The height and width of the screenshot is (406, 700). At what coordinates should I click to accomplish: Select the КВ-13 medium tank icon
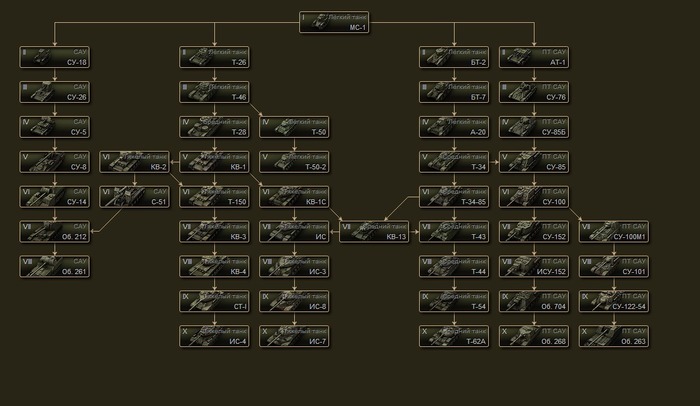374,231
